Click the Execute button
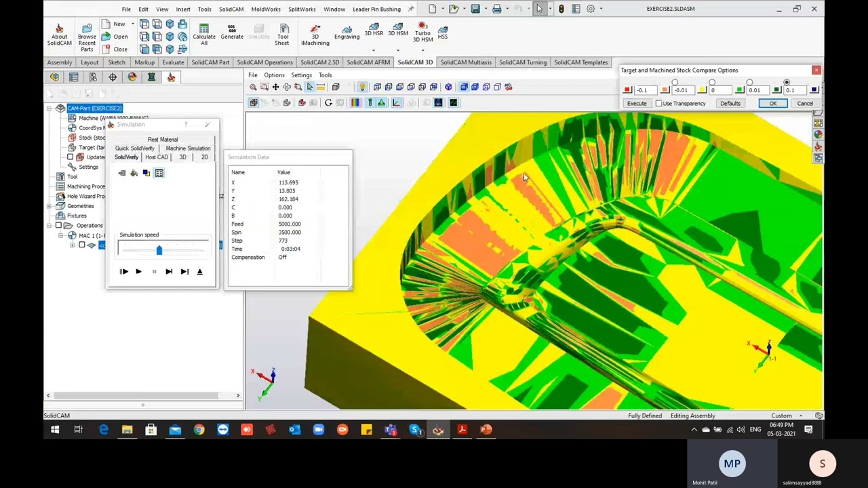Screen dimensions: 868x488 pyautogui.click(x=637, y=104)
